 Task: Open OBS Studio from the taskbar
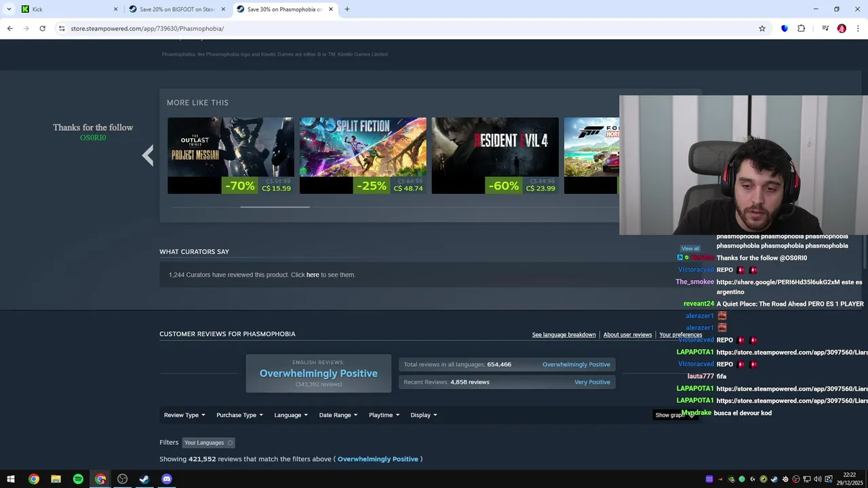coord(123,479)
